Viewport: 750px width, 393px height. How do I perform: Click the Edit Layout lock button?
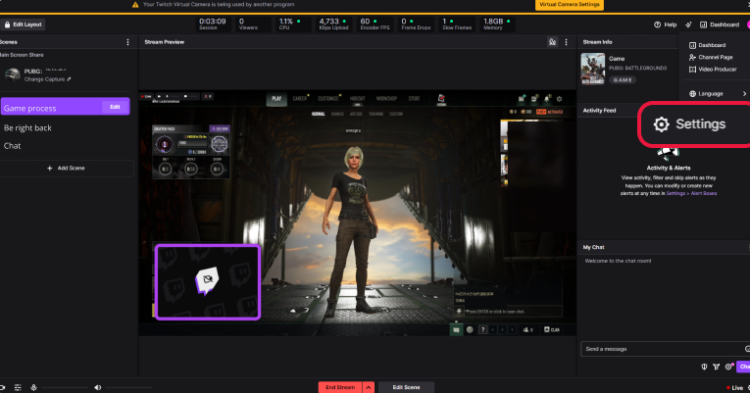click(x=23, y=24)
